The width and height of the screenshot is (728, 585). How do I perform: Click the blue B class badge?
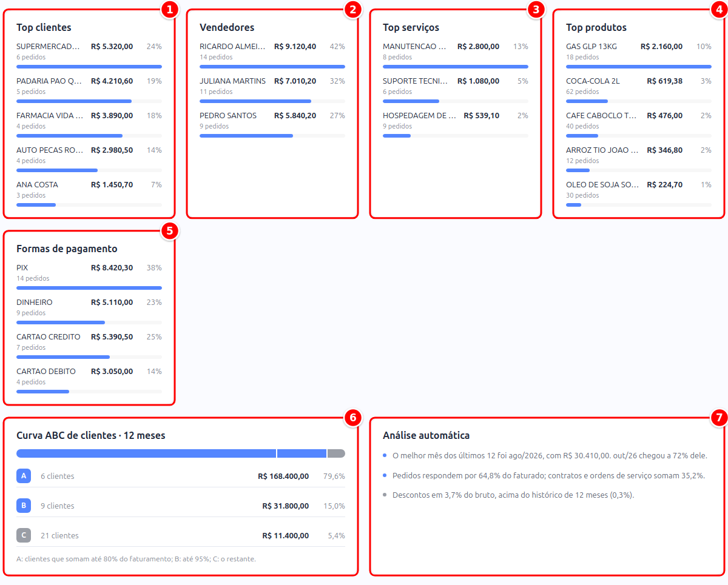(x=24, y=506)
